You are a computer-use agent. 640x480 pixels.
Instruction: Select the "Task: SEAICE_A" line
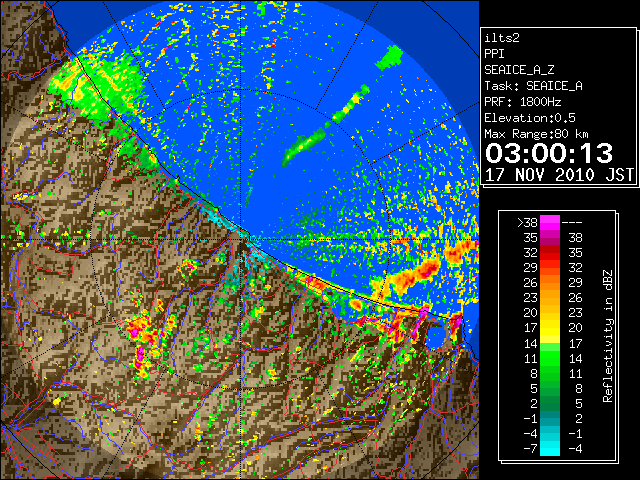pos(533,86)
